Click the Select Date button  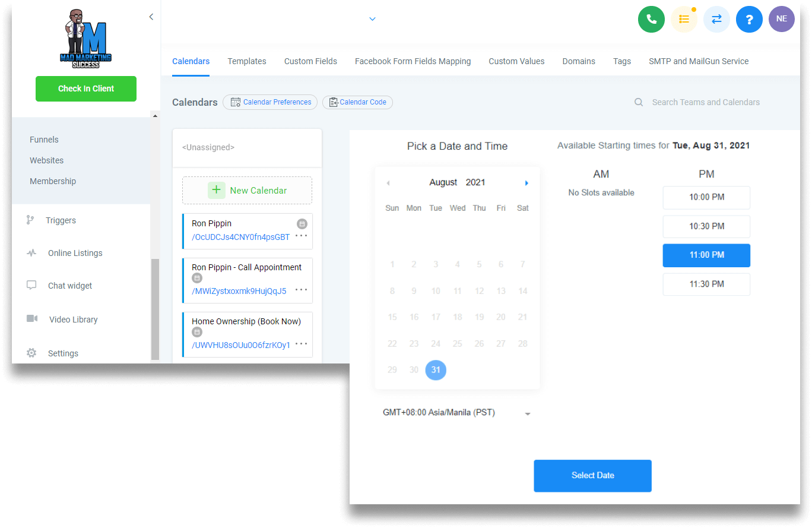click(592, 476)
